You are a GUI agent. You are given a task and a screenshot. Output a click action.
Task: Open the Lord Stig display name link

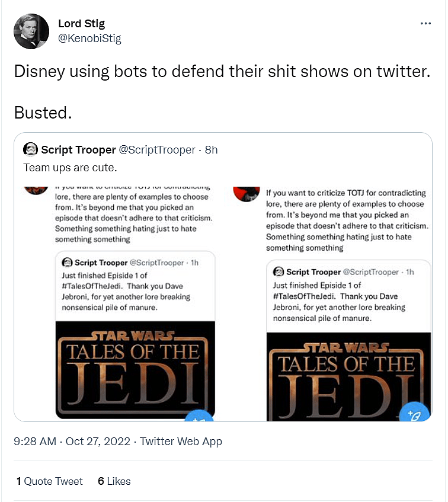click(x=82, y=24)
